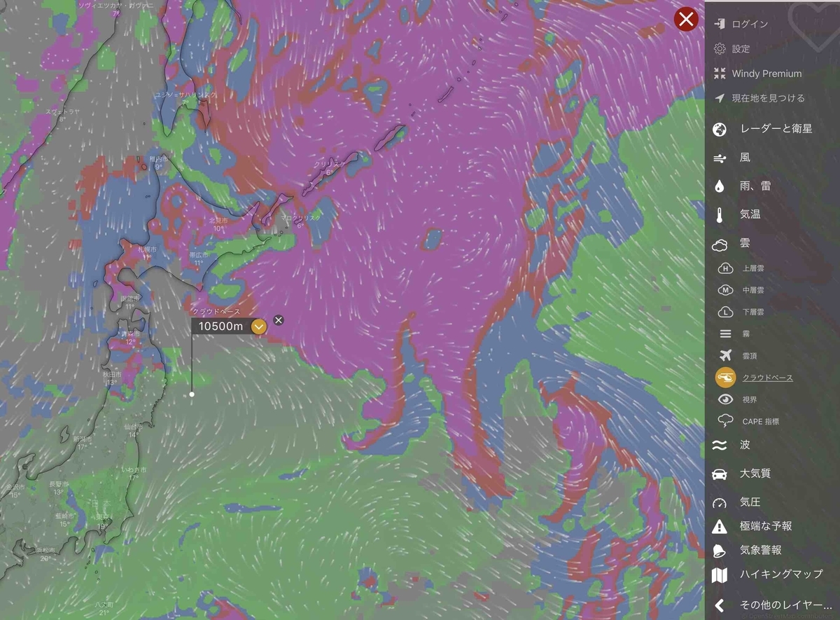Click the 稚内市 city label

[x=158, y=160]
